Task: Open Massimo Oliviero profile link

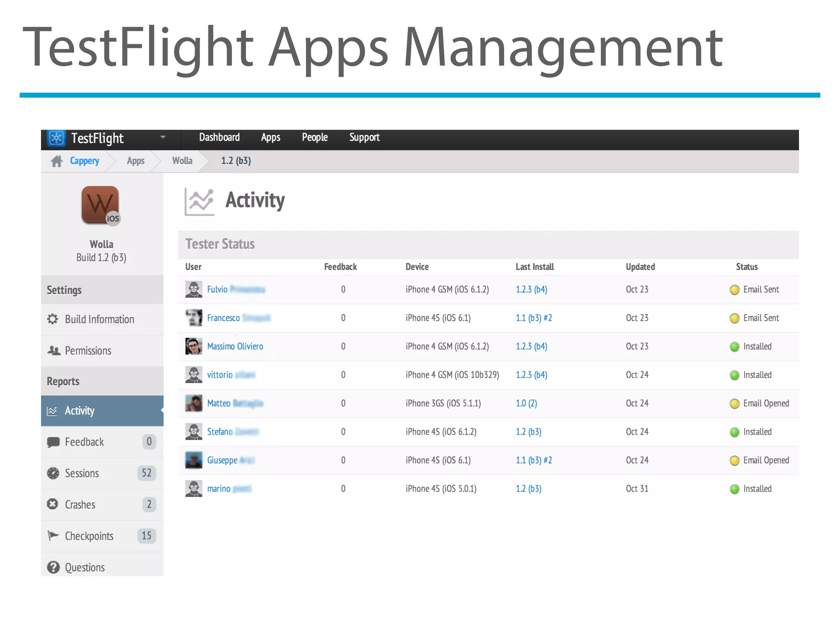Action: pos(235,346)
